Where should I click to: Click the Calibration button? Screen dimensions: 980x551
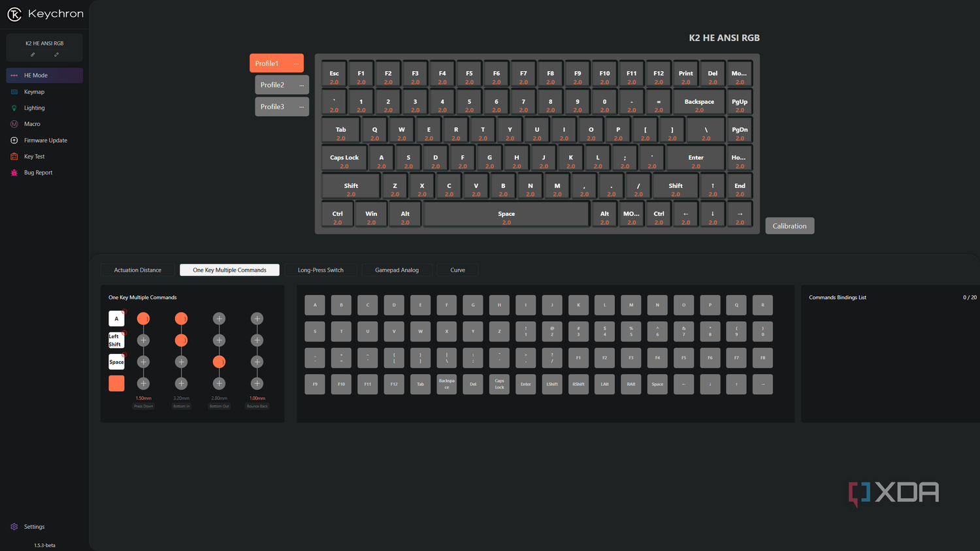790,226
